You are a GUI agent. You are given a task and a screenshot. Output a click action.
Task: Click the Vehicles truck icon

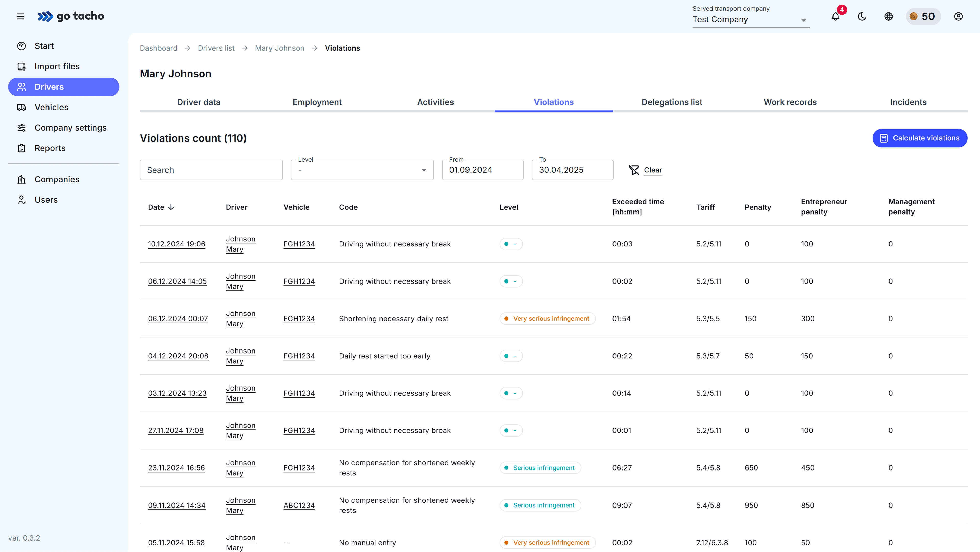22,107
